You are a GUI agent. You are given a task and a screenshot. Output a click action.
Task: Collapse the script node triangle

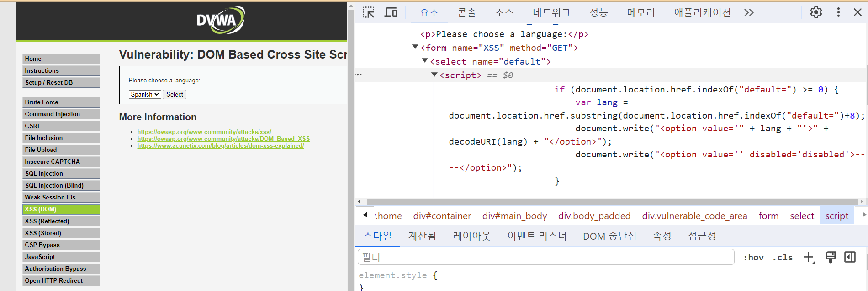click(434, 74)
